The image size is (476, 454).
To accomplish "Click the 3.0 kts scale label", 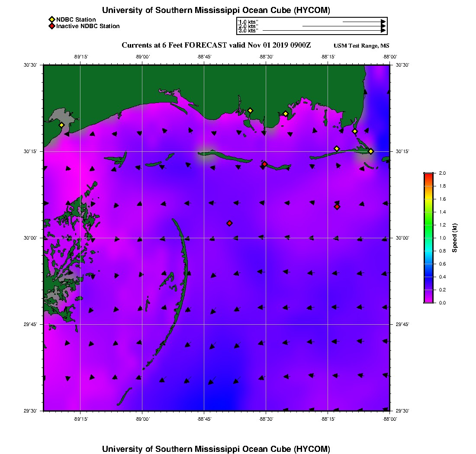I will pyautogui.click(x=248, y=31).
